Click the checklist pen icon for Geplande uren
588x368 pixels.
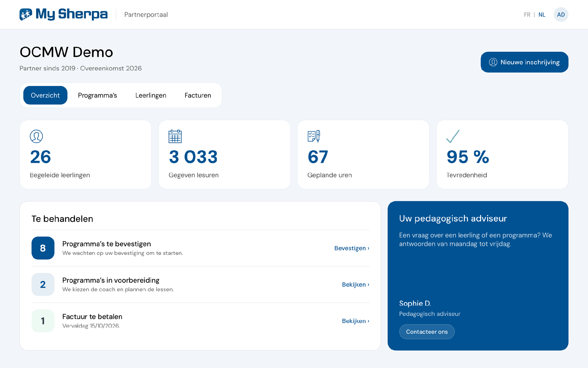tap(314, 136)
